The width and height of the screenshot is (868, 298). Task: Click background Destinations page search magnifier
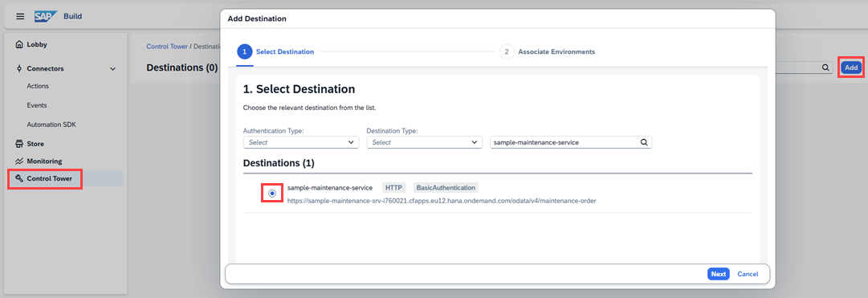point(825,67)
